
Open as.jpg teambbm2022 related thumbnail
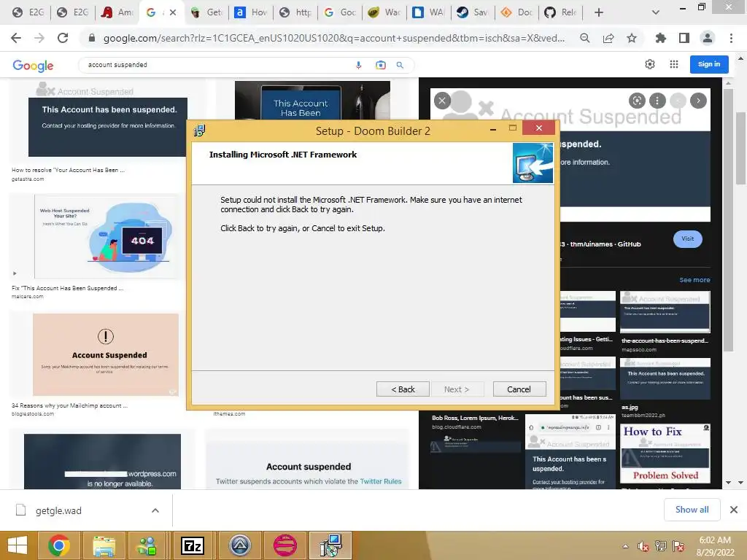coord(665,378)
